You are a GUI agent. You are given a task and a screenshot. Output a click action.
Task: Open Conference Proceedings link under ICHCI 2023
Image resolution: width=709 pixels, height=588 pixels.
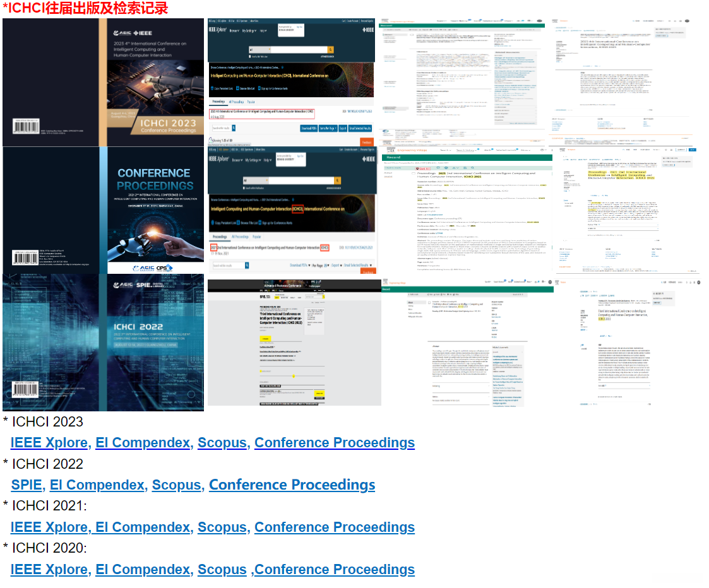pyautogui.click(x=335, y=442)
